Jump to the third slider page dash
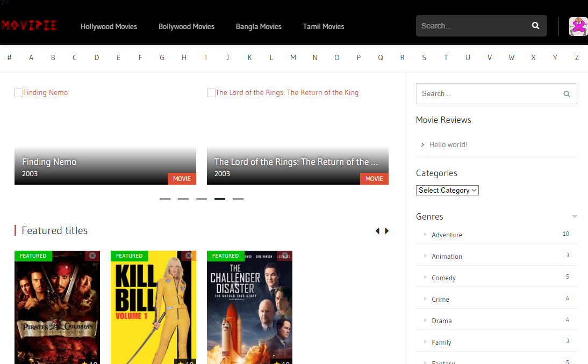The image size is (588, 364). click(x=202, y=199)
